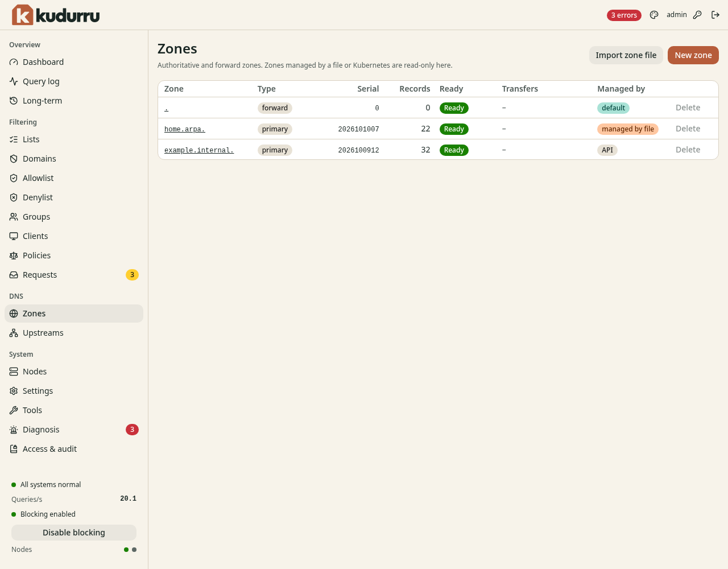728x569 pixels.
Task: Click the Dashboard gauge icon
Action: pyautogui.click(x=14, y=62)
